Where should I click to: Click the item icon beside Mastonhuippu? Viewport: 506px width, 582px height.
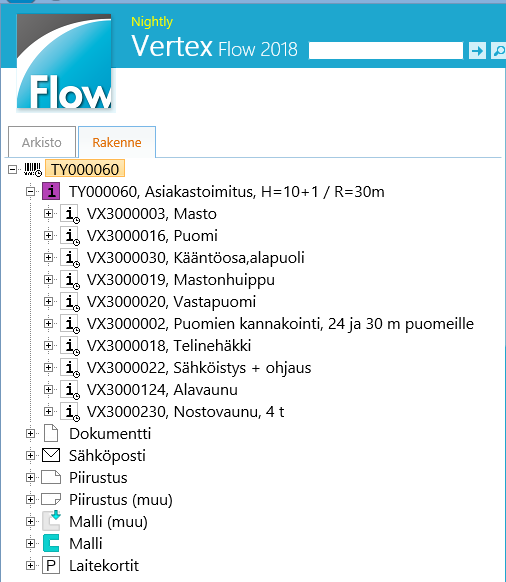(x=69, y=279)
